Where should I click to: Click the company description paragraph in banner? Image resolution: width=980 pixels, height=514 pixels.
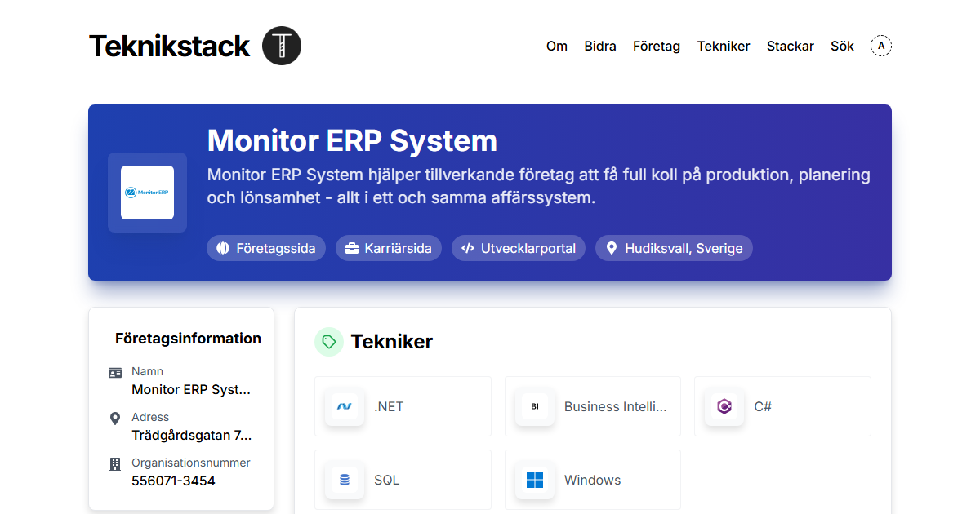(x=539, y=186)
